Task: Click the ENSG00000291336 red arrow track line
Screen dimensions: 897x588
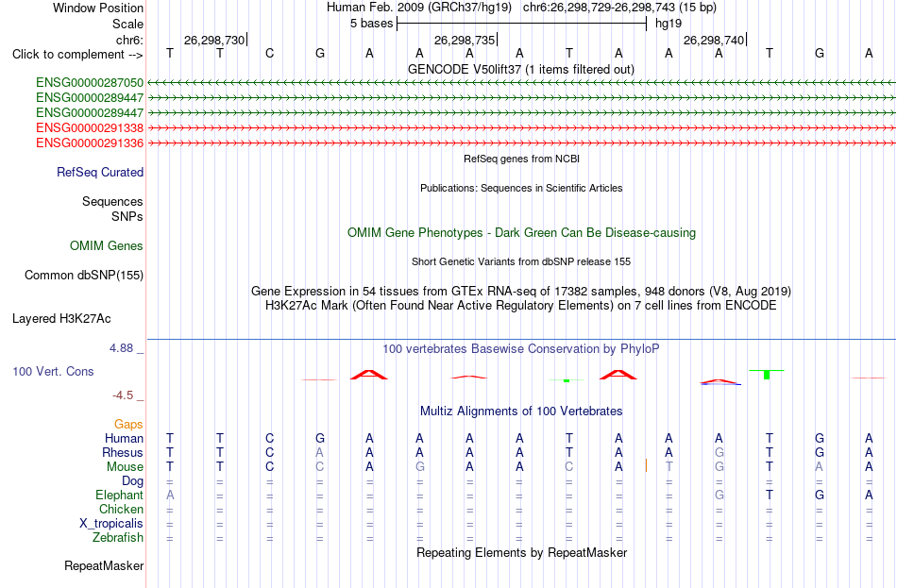Action: click(x=521, y=143)
